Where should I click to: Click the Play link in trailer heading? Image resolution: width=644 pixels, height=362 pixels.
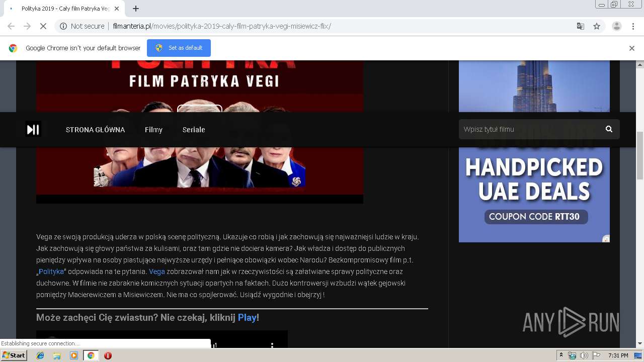[247, 318]
